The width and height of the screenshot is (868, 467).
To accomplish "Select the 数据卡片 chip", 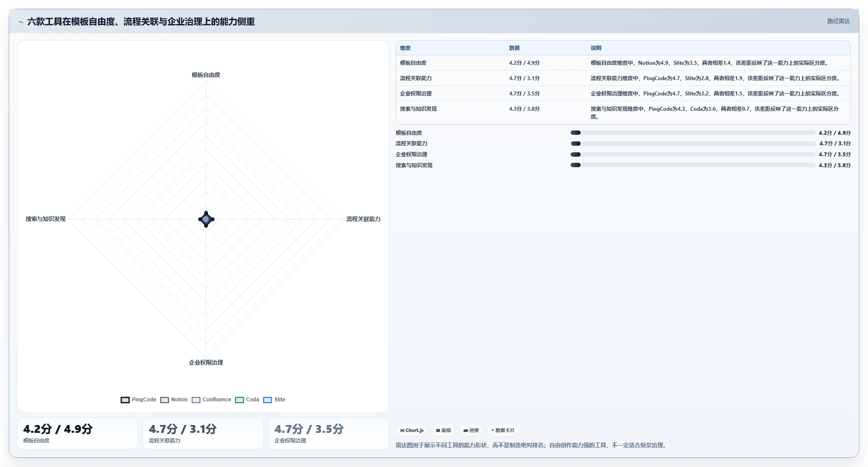I will [x=503, y=430].
